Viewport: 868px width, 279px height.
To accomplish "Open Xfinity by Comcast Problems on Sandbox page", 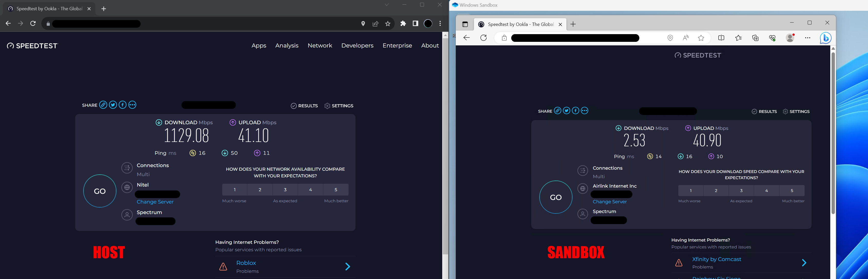I will click(x=741, y=263).
